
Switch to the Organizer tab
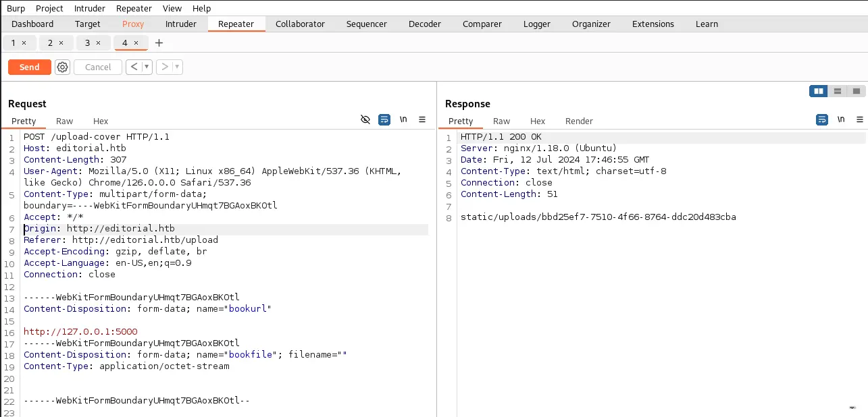pos(591,24)
